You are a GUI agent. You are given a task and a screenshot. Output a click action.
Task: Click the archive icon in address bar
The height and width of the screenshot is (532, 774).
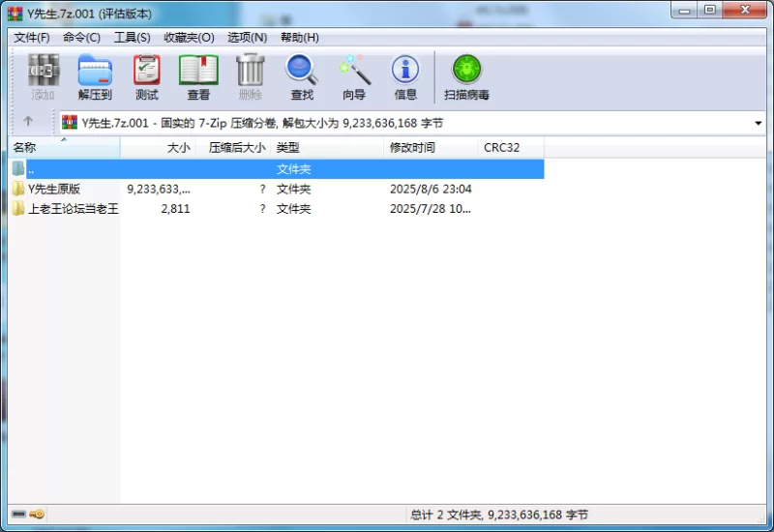pos(70,122)
